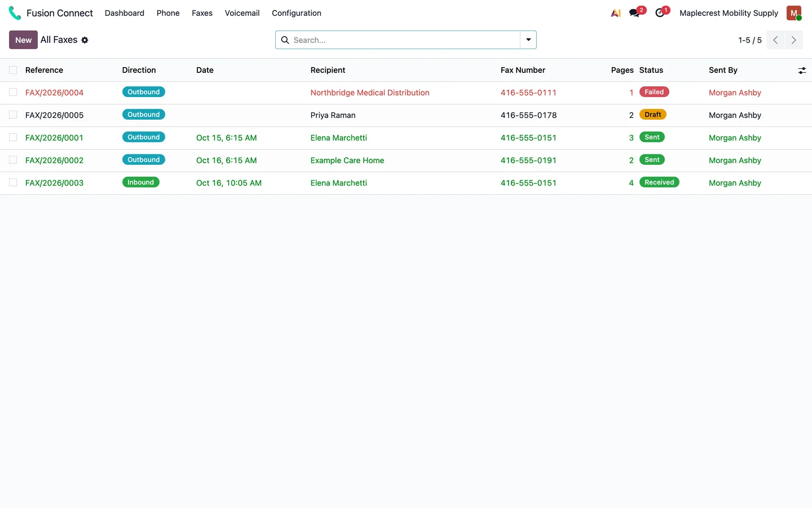Open the activities clock icon
The image size is (812, 508).
pyautogui.click(x=660, y=13)
